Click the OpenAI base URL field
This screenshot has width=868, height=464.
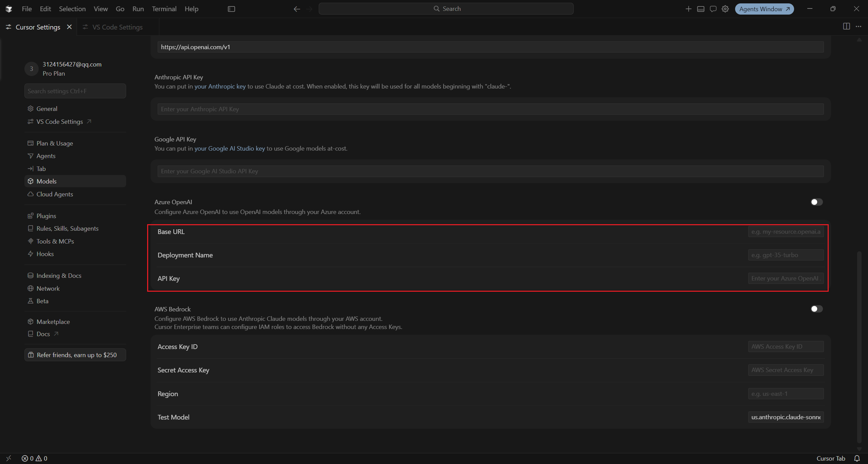[490, 47]
